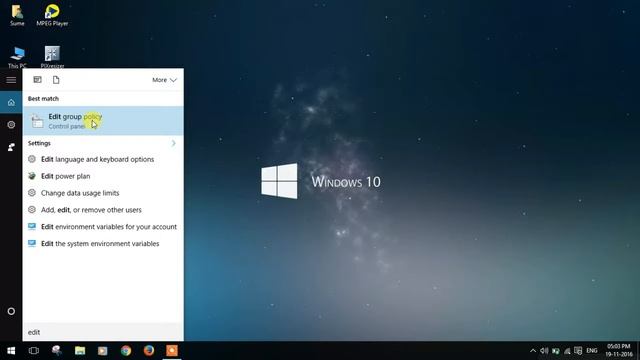
Task: Open File Explorer from the taskbar
Action: tap(80, 351)
